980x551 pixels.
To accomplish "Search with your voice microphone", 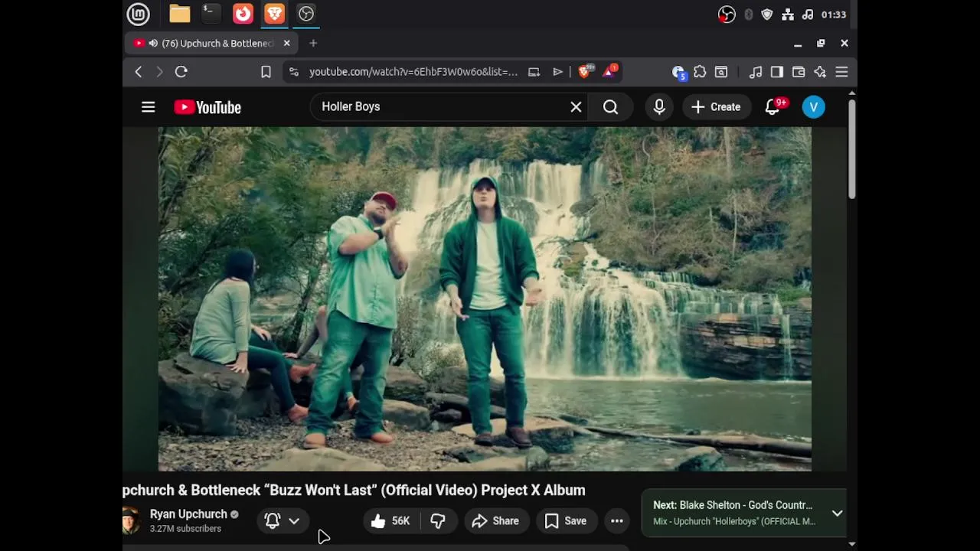I will click(659, 107).
